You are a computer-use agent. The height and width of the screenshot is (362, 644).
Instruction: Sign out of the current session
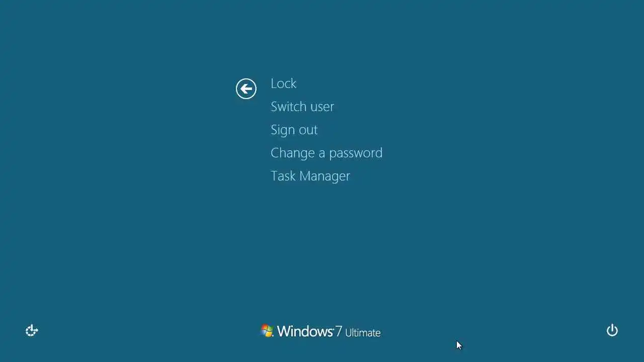point(294,130)
